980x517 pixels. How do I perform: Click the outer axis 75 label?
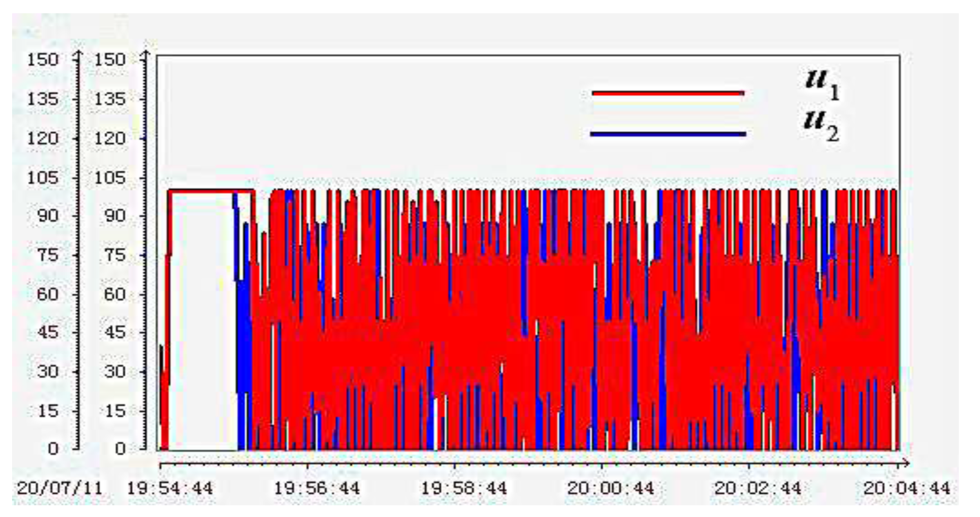48,255
